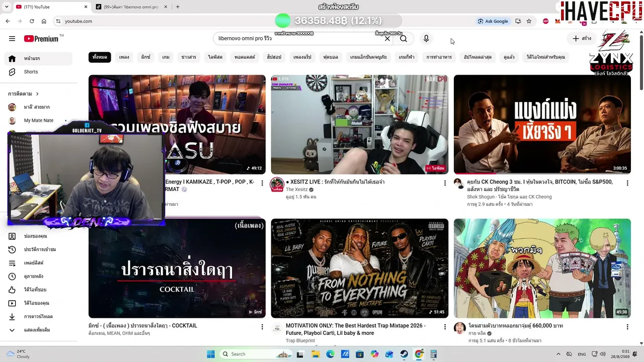
Task: Open Calculator from the taskbar
Action: point(433,354)
